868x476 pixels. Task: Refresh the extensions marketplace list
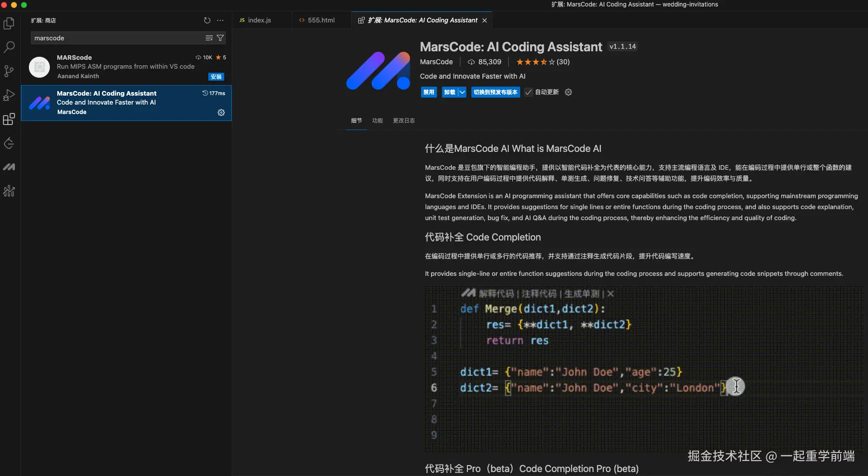(x=207, y=20)
